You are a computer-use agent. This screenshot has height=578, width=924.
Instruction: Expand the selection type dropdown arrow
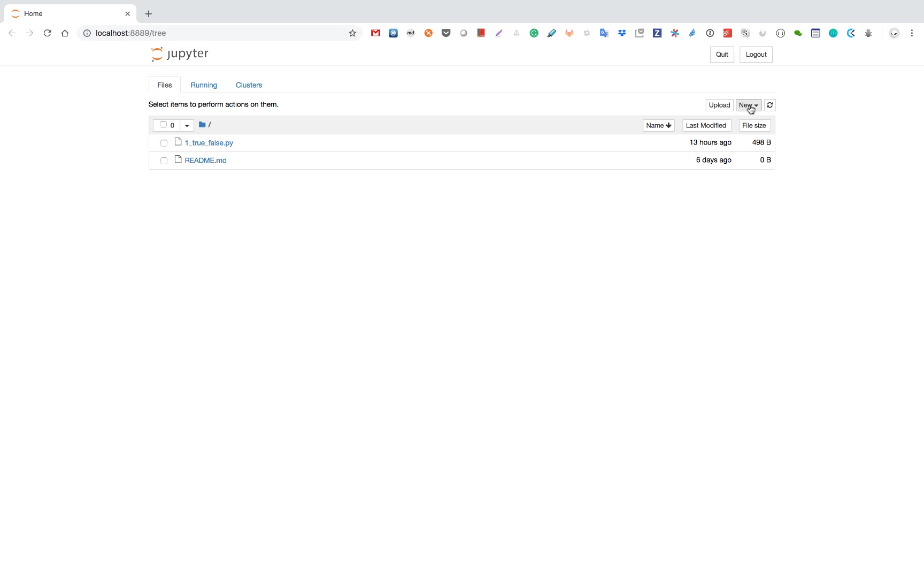point(187,126)
